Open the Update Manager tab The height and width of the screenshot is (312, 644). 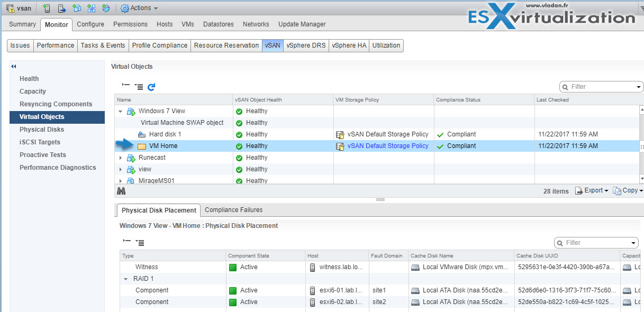click(302, 24)
